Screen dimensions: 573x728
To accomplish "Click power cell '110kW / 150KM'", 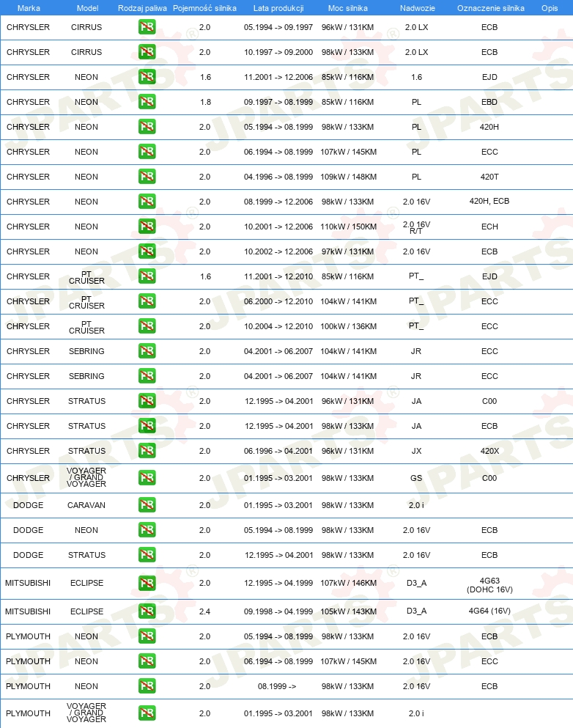I will click(x=349, y=227).
